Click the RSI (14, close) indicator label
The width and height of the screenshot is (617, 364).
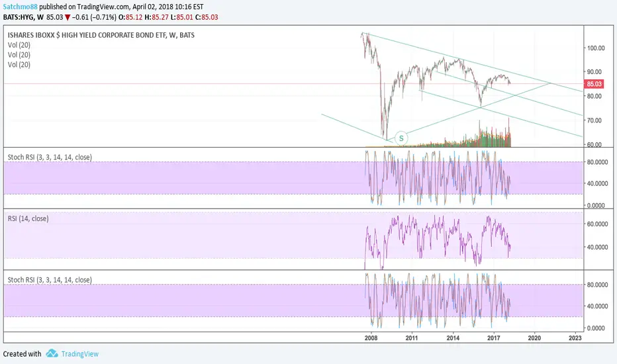pyautogui.click(x=28, y=218)
